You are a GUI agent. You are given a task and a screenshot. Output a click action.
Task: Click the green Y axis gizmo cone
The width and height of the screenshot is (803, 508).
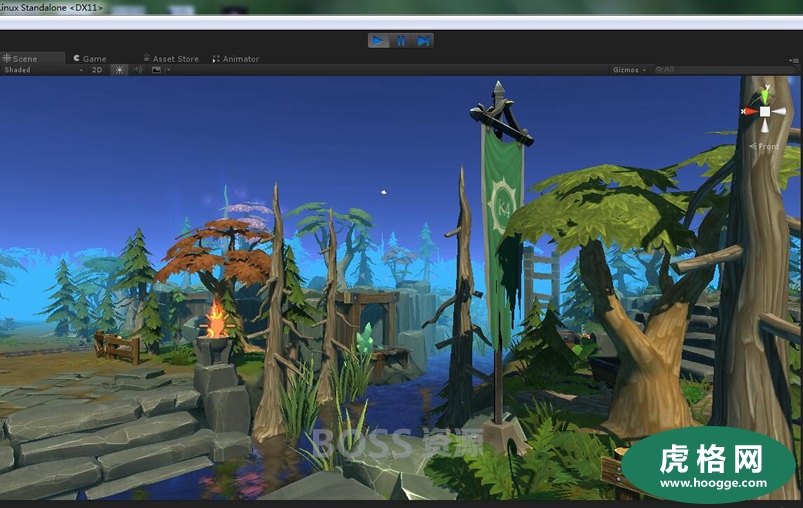(x=765, y=96)
